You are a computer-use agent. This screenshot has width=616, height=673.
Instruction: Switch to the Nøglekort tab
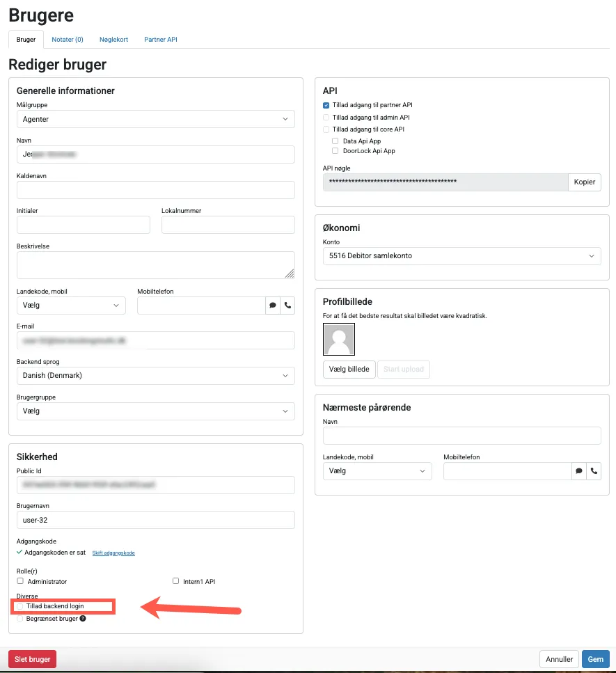(113, 40)
